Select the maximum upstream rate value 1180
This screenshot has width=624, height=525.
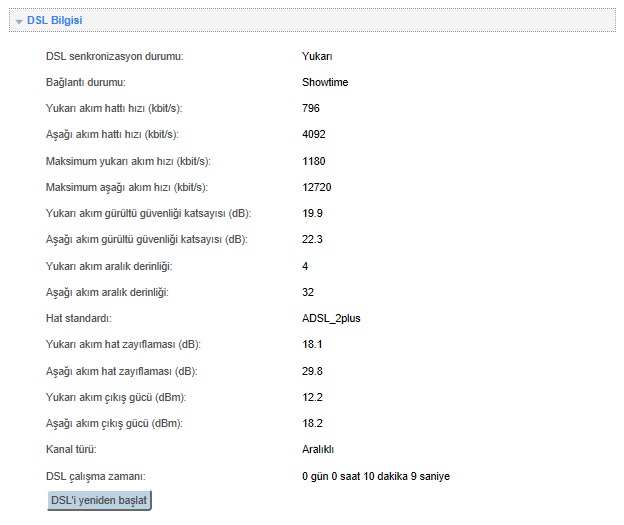point(314,161)
